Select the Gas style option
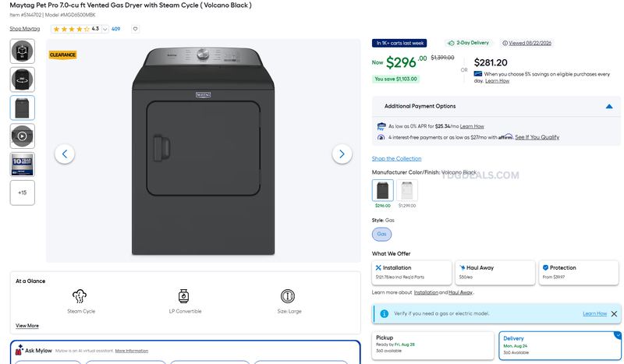 [381, 234]
